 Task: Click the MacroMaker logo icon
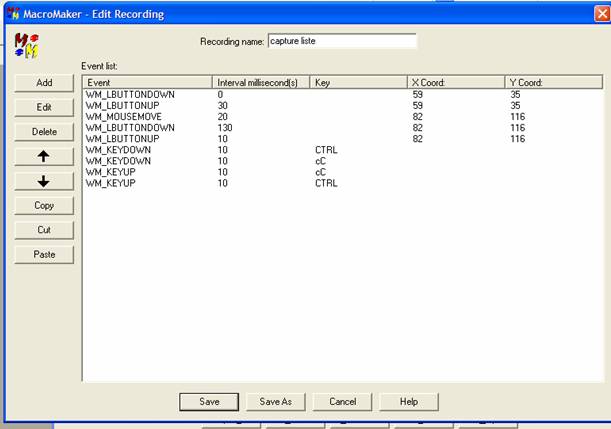click(28, 44)
